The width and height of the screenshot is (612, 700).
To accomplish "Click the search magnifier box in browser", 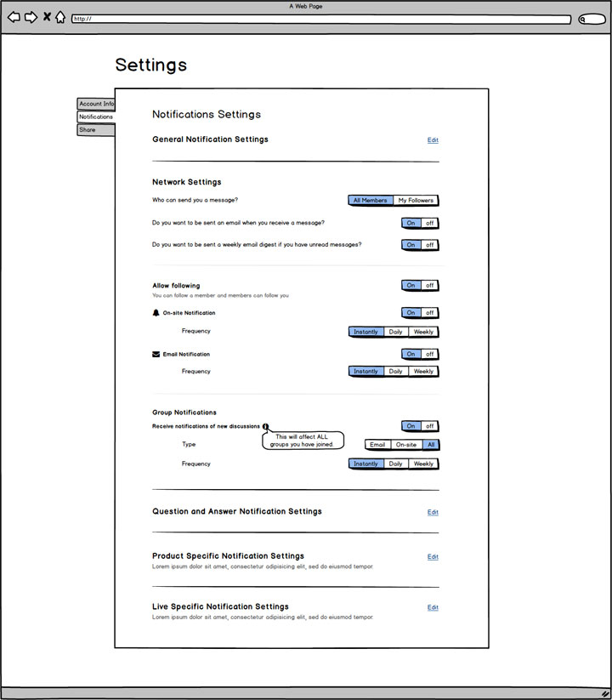I will coord(592,20).
